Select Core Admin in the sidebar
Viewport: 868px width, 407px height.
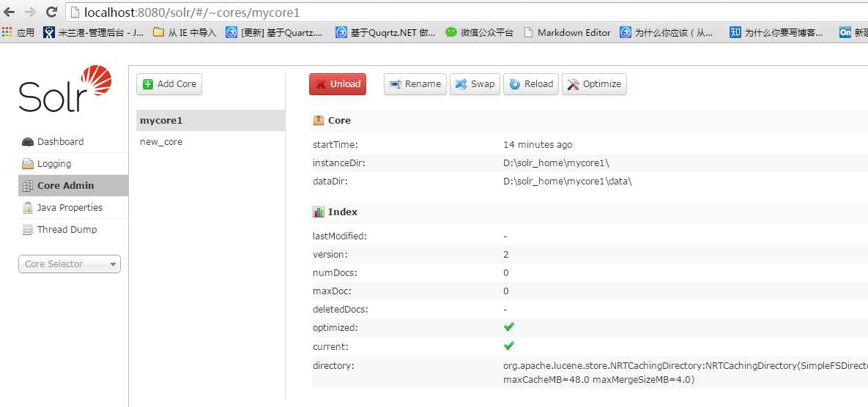[73, 186]
